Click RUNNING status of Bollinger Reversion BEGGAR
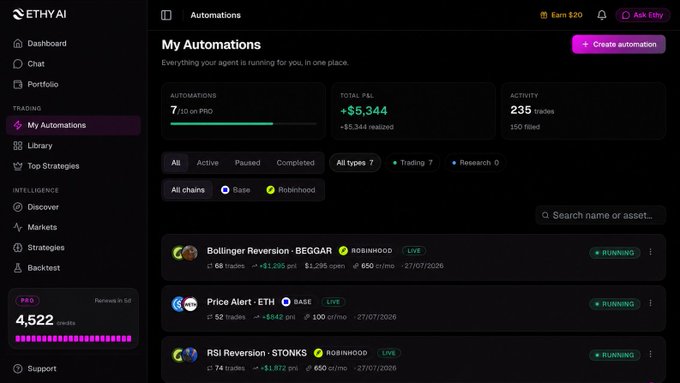 coord(615,253)
